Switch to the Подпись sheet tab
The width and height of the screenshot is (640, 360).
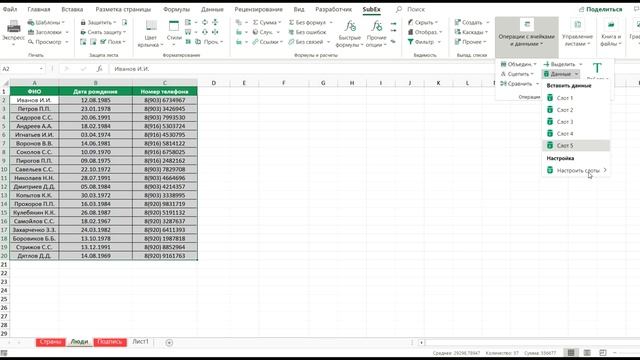pos(110,342)
